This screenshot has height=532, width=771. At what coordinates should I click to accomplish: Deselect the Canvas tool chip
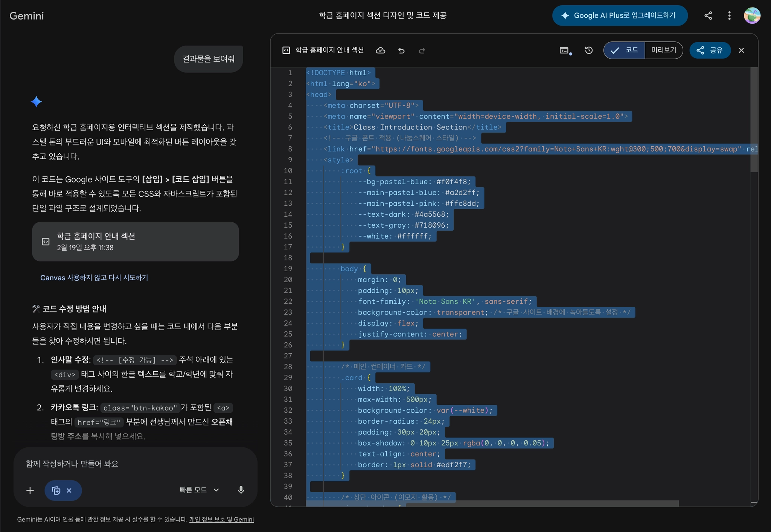69,490
